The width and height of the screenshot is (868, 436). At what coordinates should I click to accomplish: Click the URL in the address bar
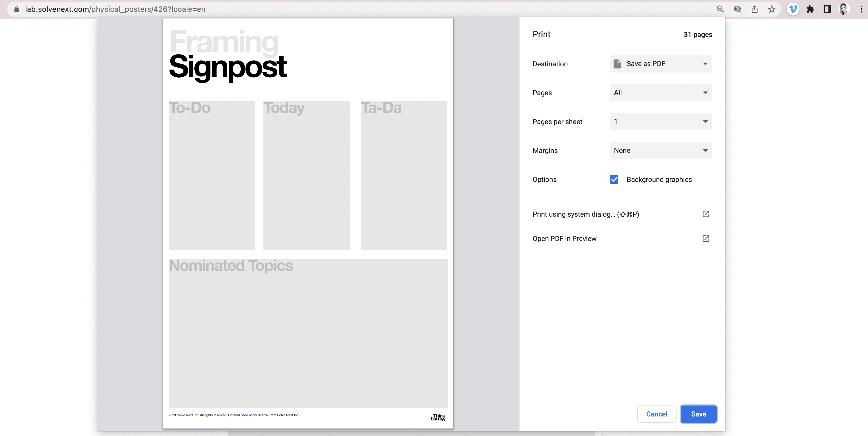115,9
